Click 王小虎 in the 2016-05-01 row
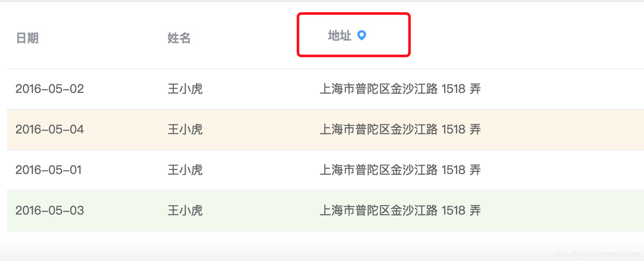 tap(185, 170)
